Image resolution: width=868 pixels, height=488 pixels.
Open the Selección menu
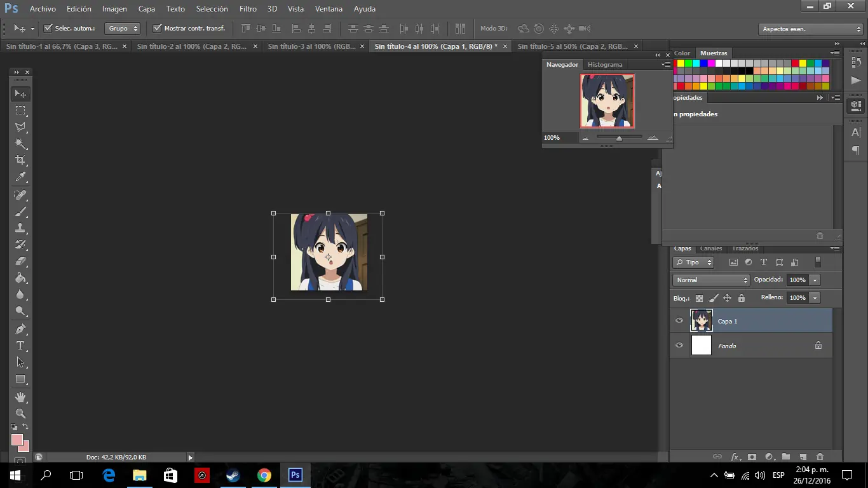coord(212,9)
